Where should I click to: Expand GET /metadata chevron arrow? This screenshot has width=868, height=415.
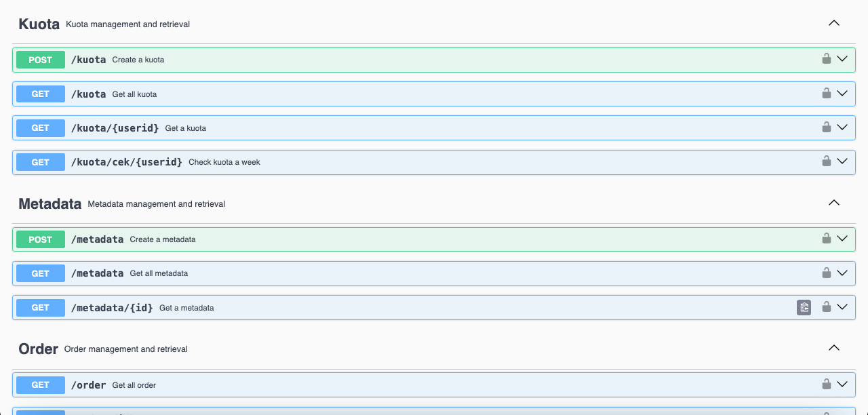coord(842,273)
